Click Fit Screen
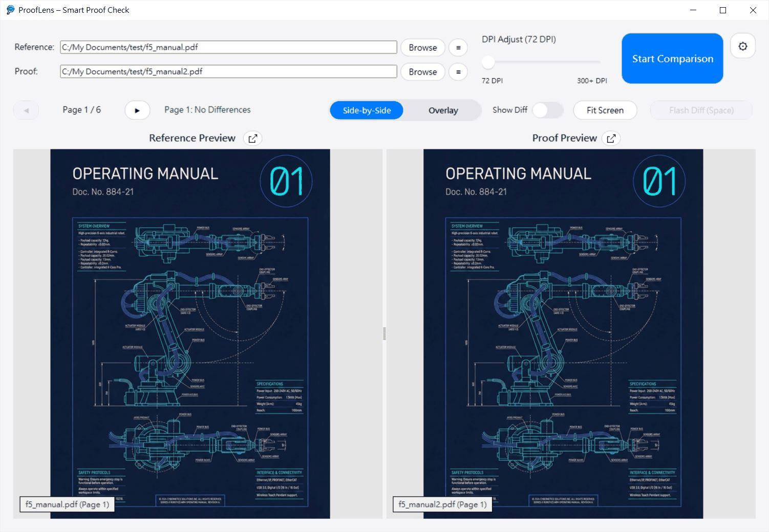 point(605,110)
